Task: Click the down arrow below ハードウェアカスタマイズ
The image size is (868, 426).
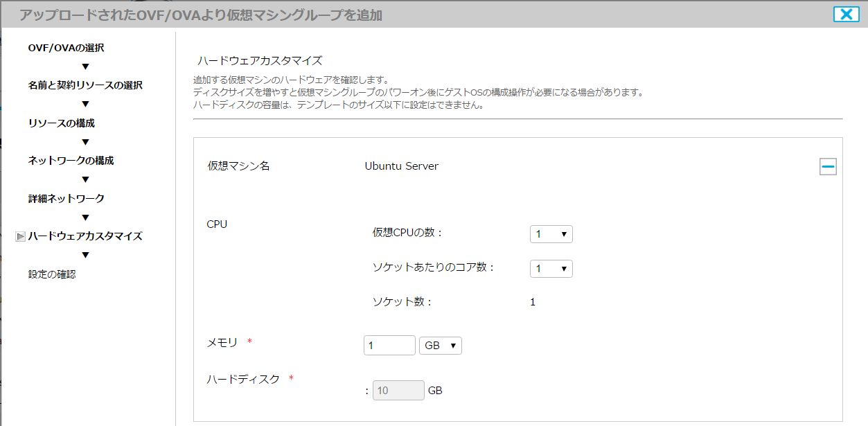Action: point(84,255)
